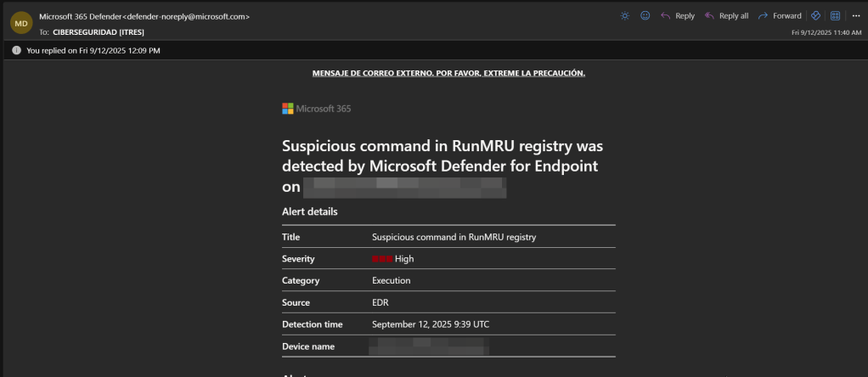Open the apps grid icon
868x377 pixels.
click(835, 15)
